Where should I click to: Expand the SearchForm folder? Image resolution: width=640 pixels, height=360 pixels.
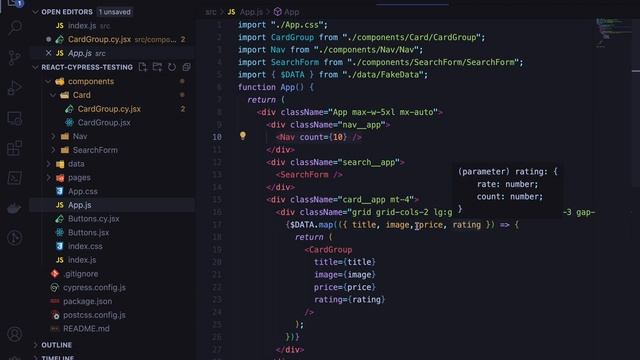pyautogui.click(x=53, y=150)
